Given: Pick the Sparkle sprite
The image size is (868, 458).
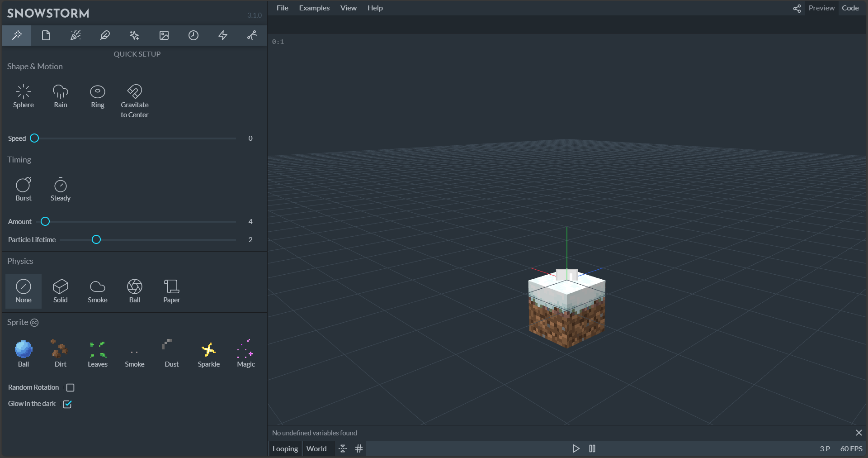Looking at the screenshot, I should tap(209, 354).
